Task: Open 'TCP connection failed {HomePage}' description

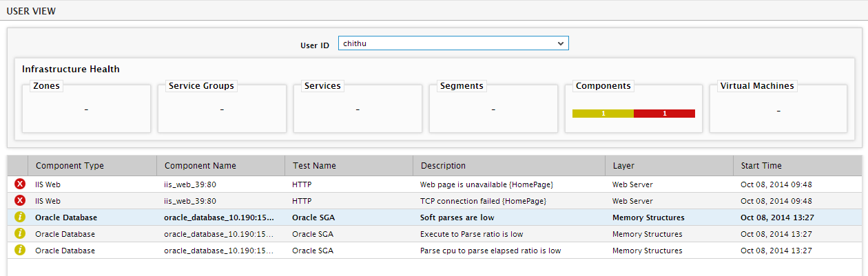Action: click(x=484, y=201)
